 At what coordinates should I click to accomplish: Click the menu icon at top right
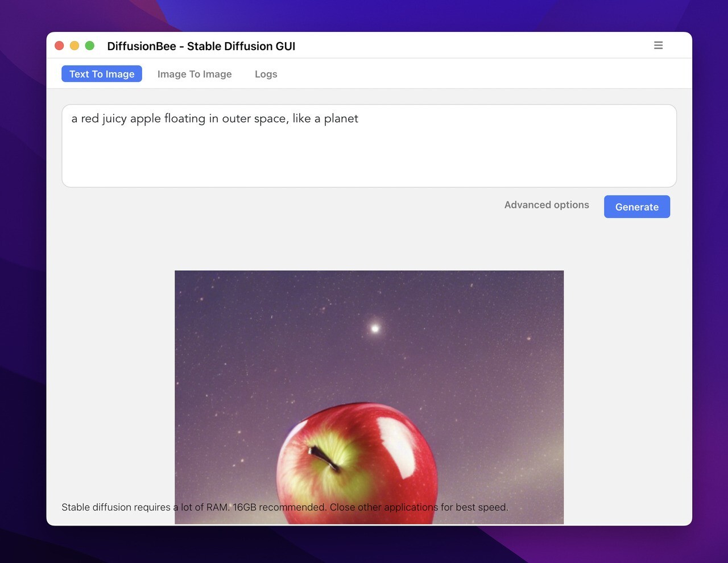[x=658, y=45]
